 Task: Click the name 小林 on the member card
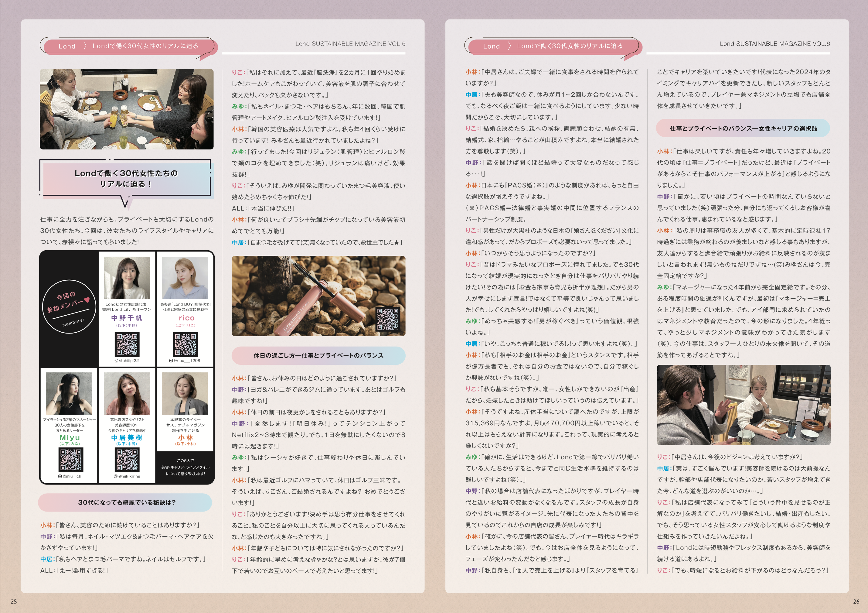tap(186, 437)
